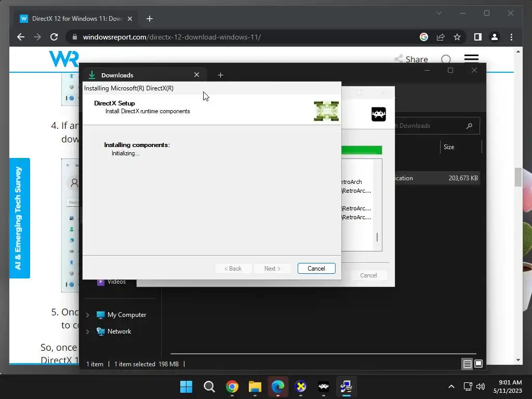The image size is (532, 399).
Task: Click the Chrome address bar URL
Action: click(x=171, y=37)
